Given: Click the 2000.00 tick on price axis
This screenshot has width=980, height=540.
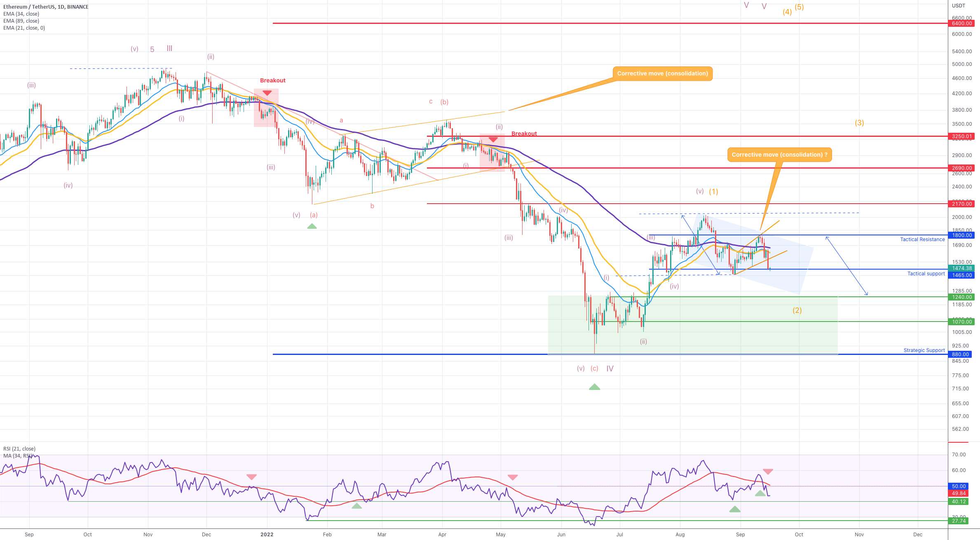Looking at the screenshot, I should click(962, 217).
